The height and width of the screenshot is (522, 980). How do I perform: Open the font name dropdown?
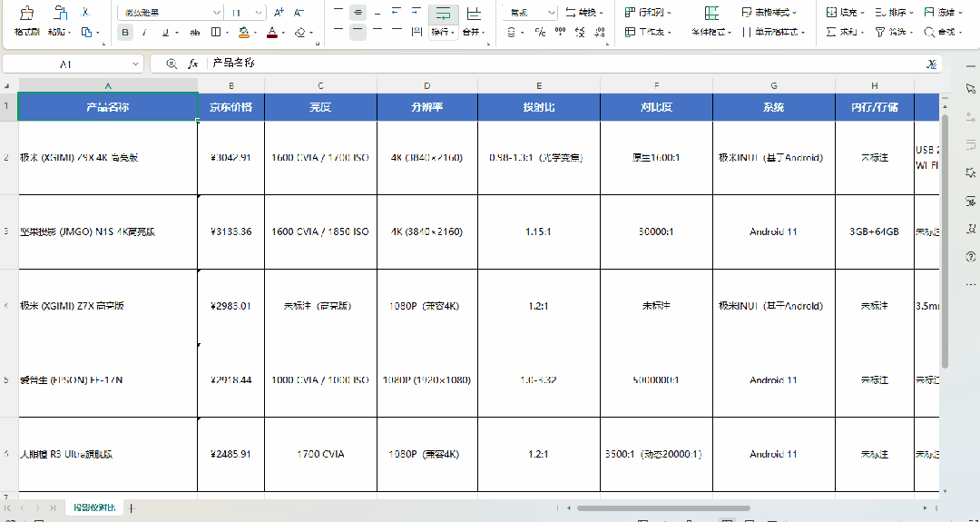(217, 13)
